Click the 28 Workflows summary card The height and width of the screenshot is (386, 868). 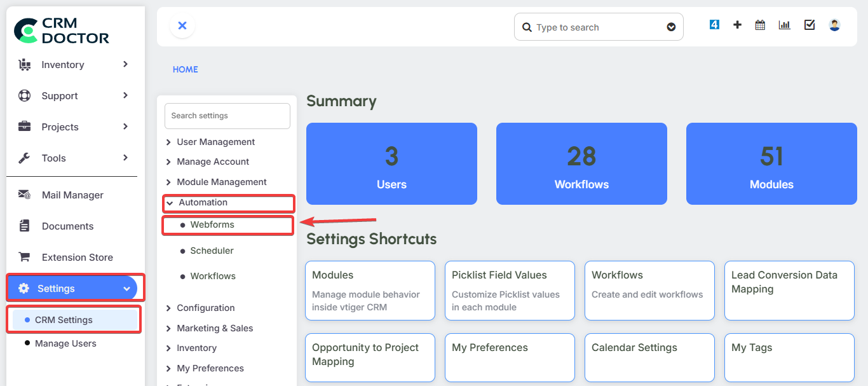click(581, 163)
